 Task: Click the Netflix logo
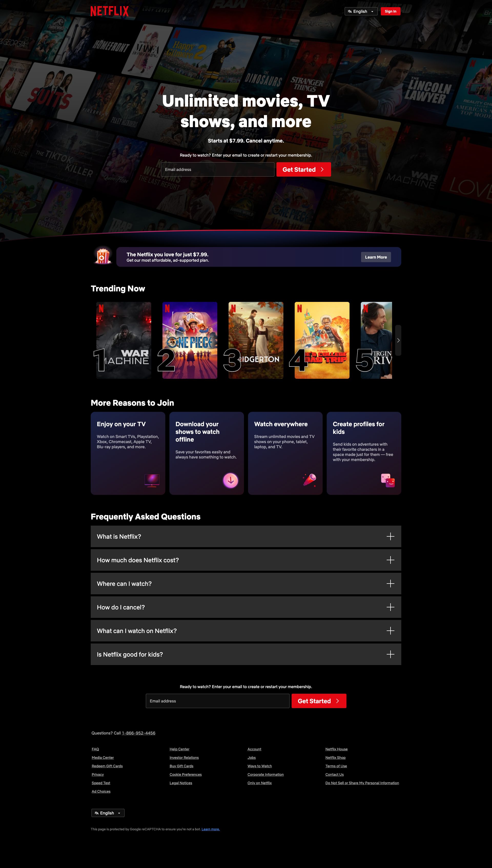click(x=109, y=11)
